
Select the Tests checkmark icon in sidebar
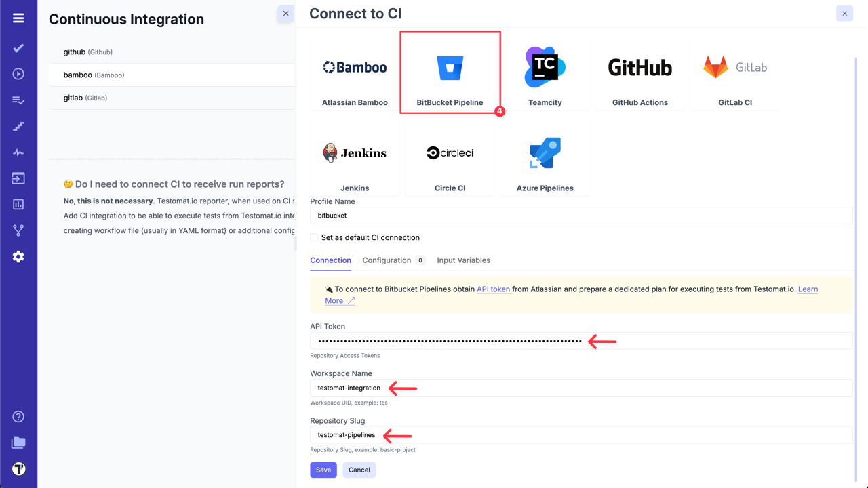coord(18,48)
